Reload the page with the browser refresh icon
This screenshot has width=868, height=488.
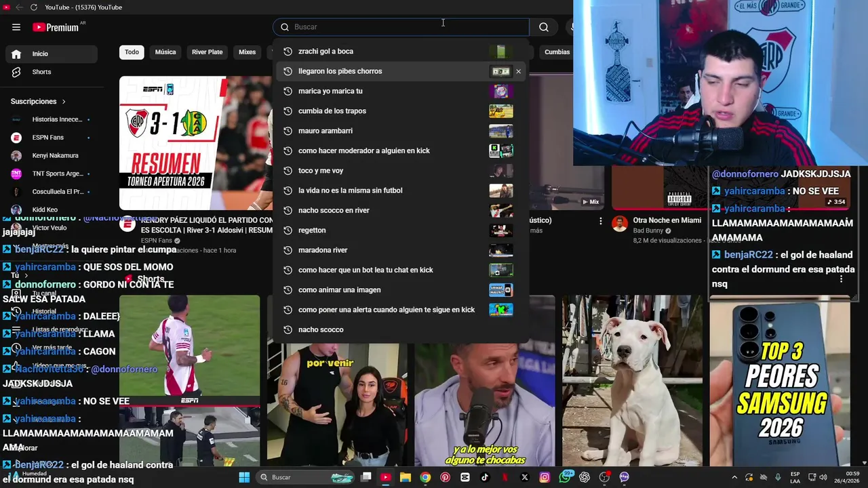(x=34, y=7)
